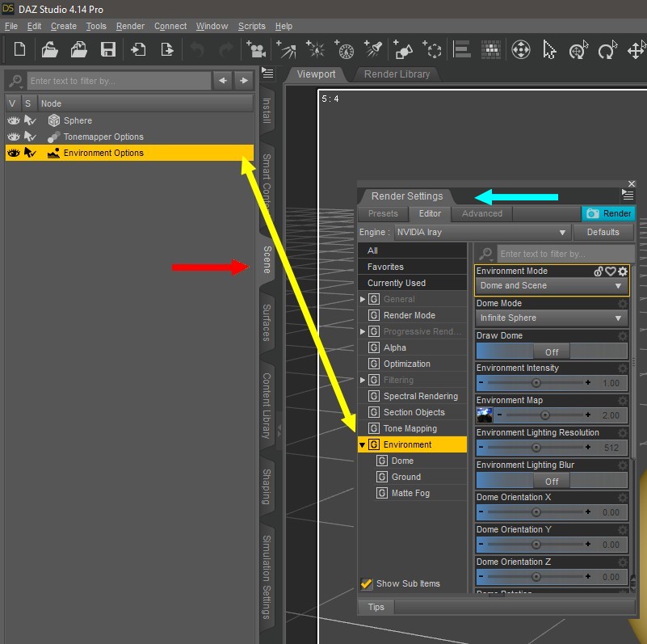
Task: Expand the General settings group
Action: pyautogui.click(x=363, y=299)
